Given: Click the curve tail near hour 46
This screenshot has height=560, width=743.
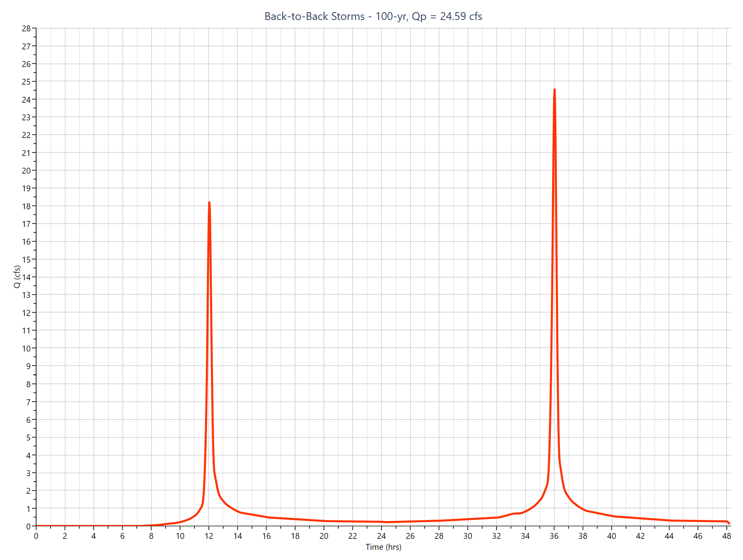Looking at the screenshot, I should tap(698, 521).
